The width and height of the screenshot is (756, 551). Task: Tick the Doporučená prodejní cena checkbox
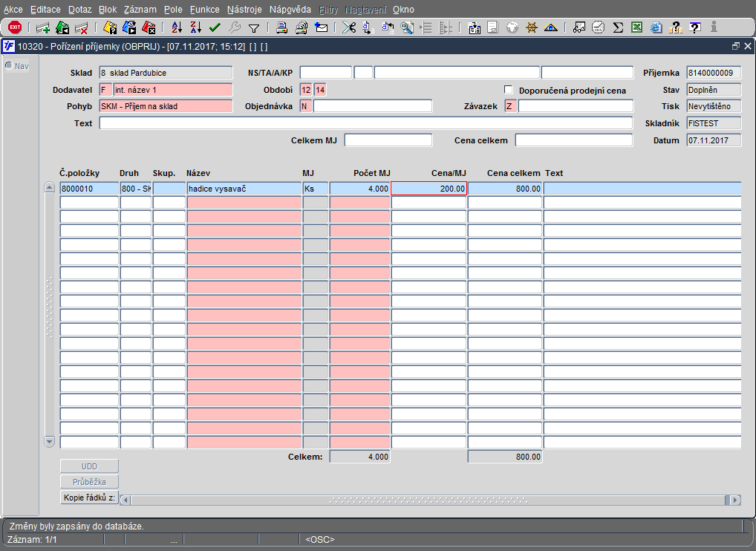coord(508,90)
